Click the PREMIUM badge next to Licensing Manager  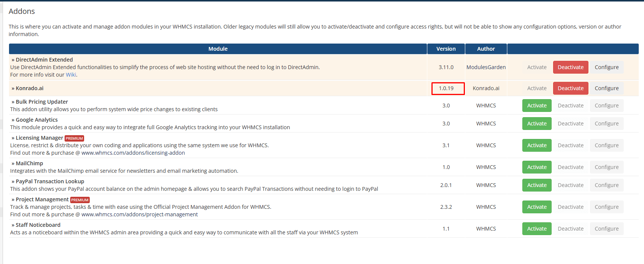[74, 138]
